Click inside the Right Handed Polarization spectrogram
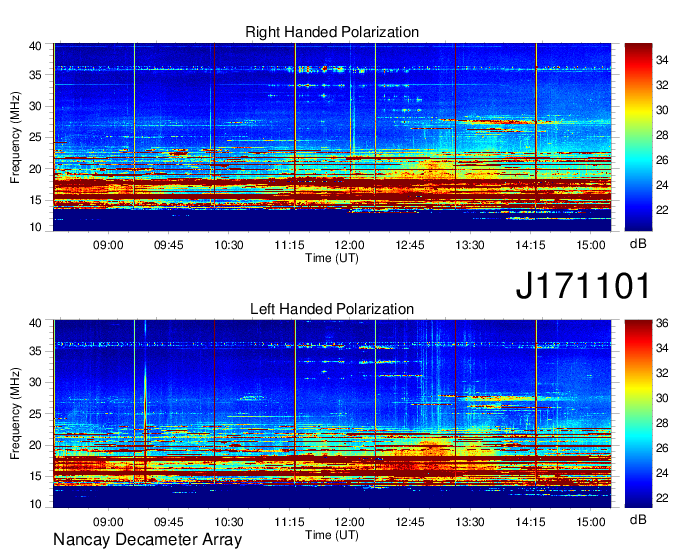Image resolution: width=680 pixels, height=552 pixels. [x=332, y=137]
